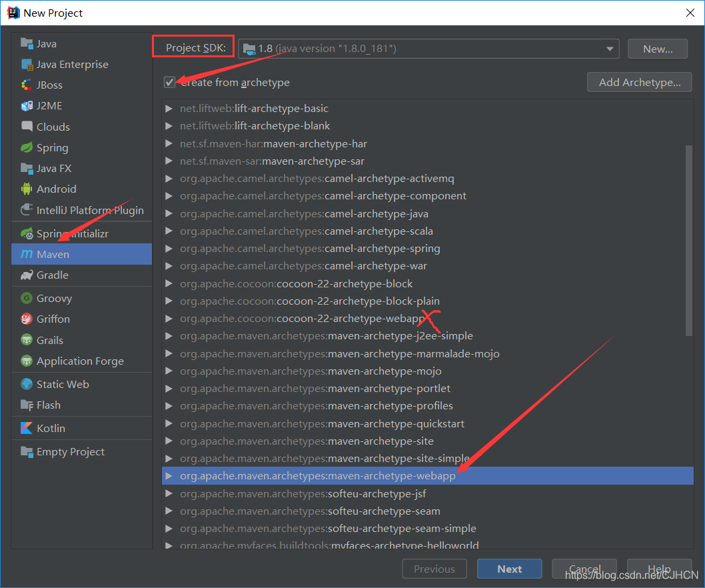
Task: Select Empty Project type
Action: pyautogui.click(x=81, y=452)
